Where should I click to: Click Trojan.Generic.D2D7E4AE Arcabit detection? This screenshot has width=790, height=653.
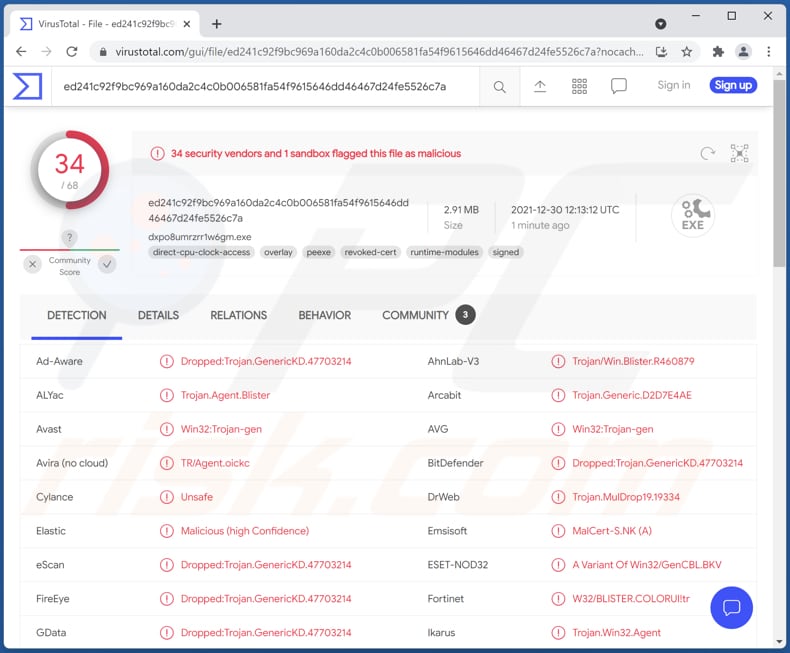[x=632, y=396]
